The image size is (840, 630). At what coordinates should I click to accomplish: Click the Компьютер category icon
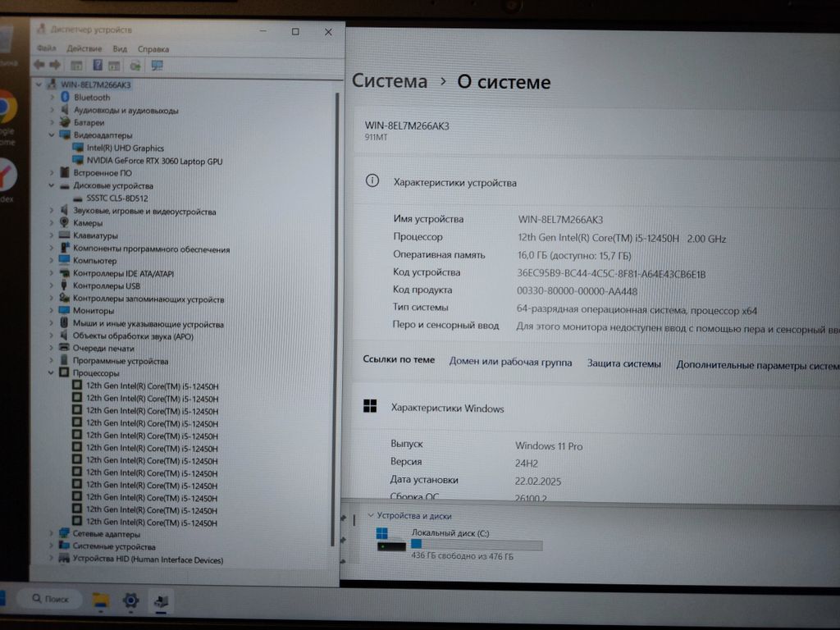tap(64, 260)
